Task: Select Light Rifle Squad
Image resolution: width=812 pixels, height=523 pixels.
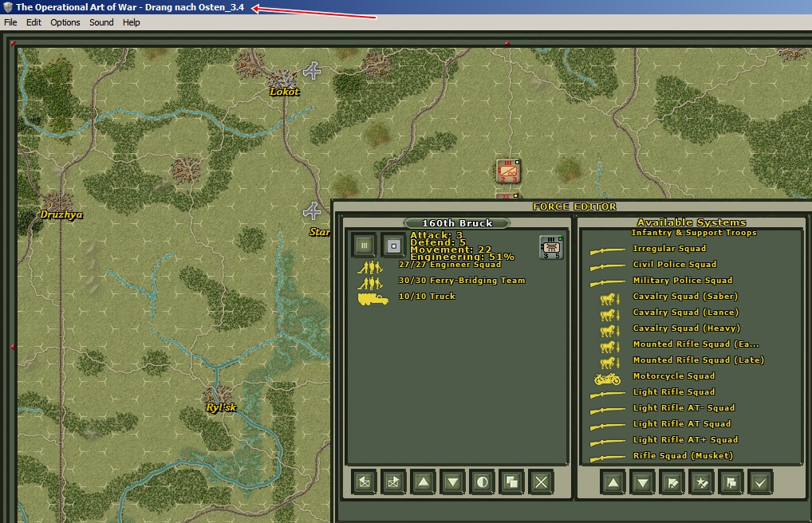Action: [674, 392]
